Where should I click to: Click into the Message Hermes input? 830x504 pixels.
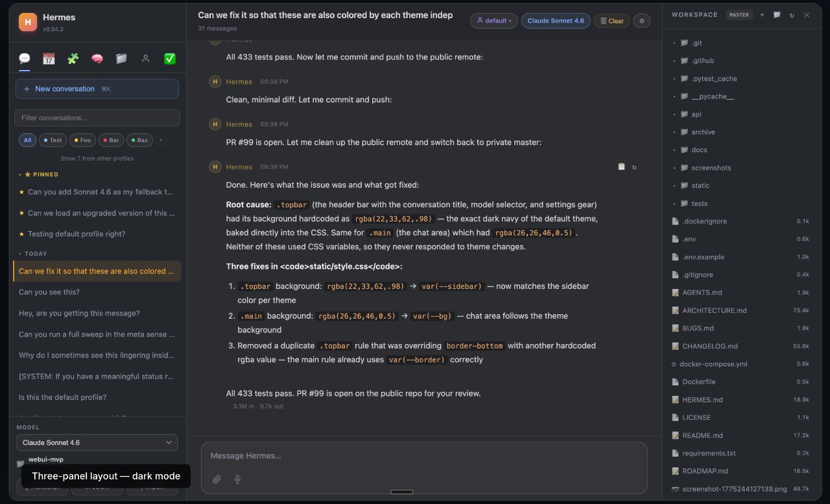(424, 456)
